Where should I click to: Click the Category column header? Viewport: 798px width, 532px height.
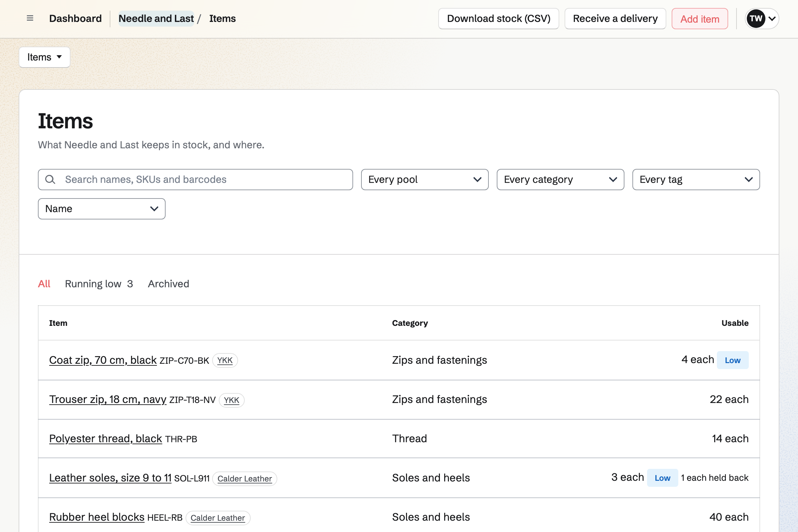click(410, 323)
